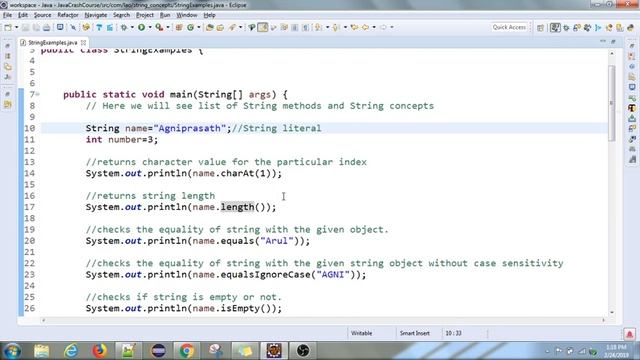Click the horizontal editor scrollbar
This screenshot has height=360, width=640.
(x=323, y=320)
